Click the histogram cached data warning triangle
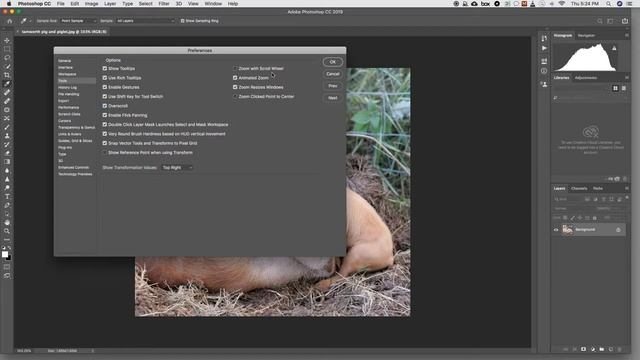The height and width of the screenshot is (360, 640). [x=614, y=48]
